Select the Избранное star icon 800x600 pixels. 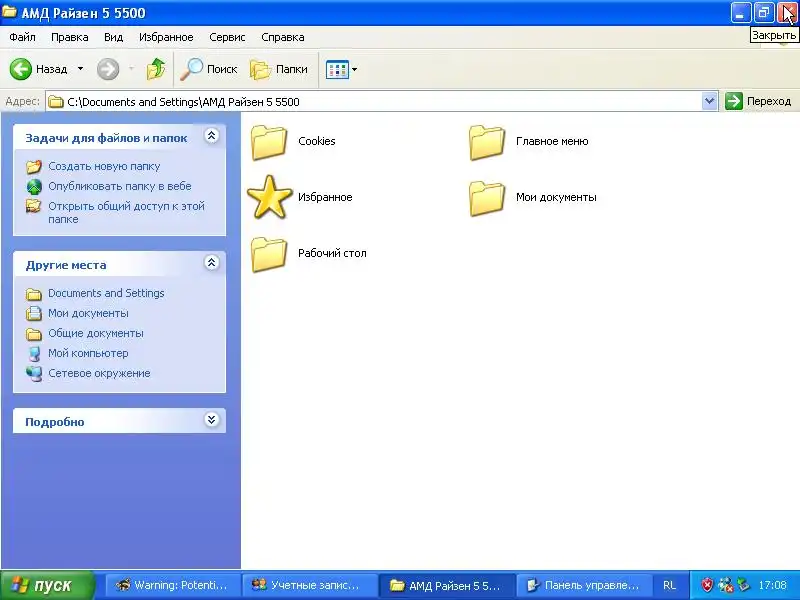[269, 197]
